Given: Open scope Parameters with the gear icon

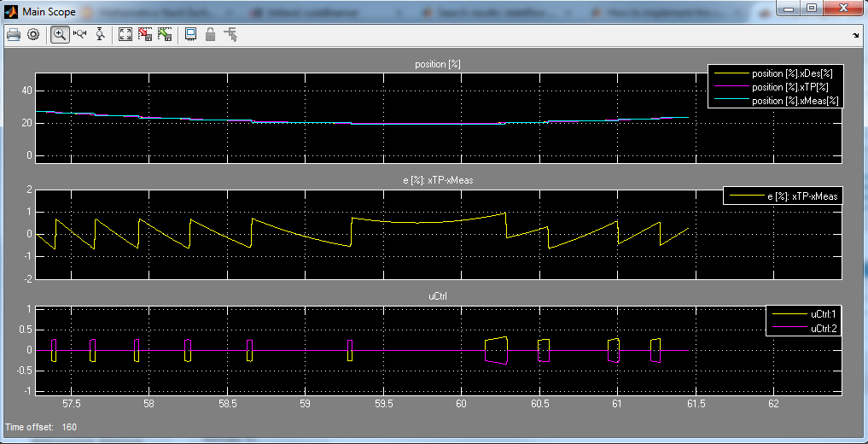Looking at the screenshot, I should click(x=33, y=35).
